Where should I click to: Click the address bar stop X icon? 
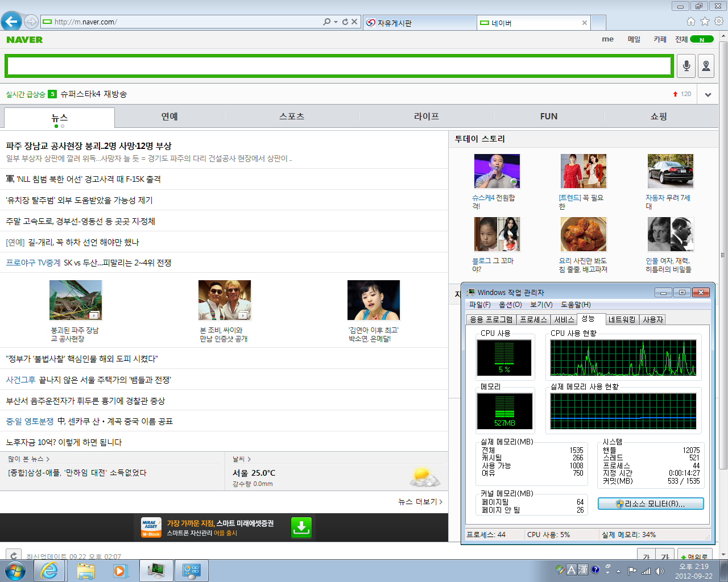(x=354, y=22)
